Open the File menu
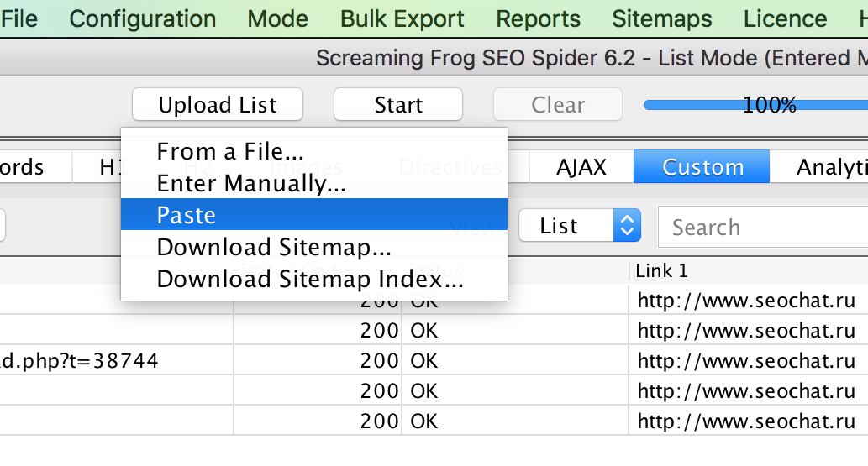 click(x=18, y=18)
